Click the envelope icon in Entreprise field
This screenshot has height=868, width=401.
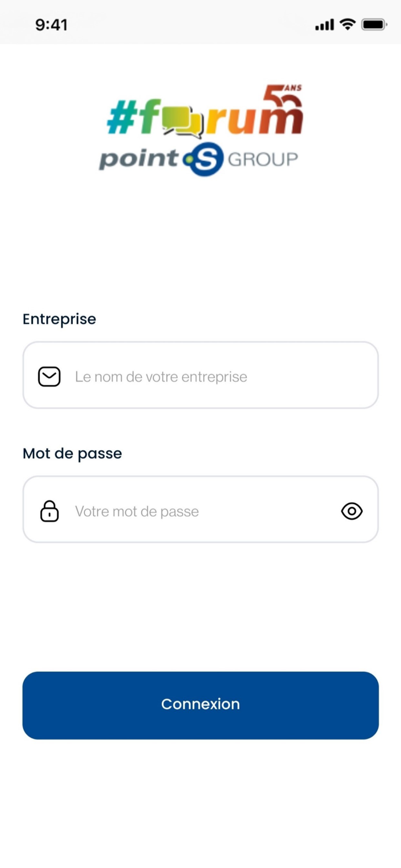coord(49,377)
